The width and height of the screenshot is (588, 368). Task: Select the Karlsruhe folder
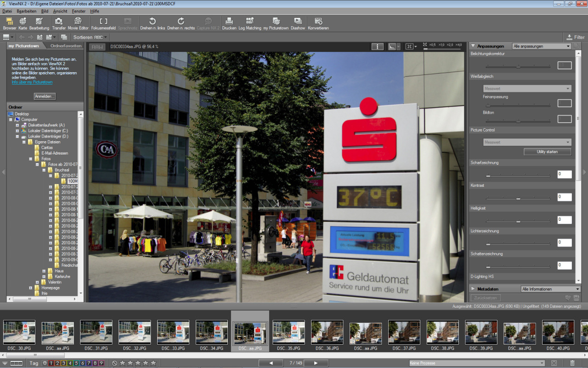point(62,276)
